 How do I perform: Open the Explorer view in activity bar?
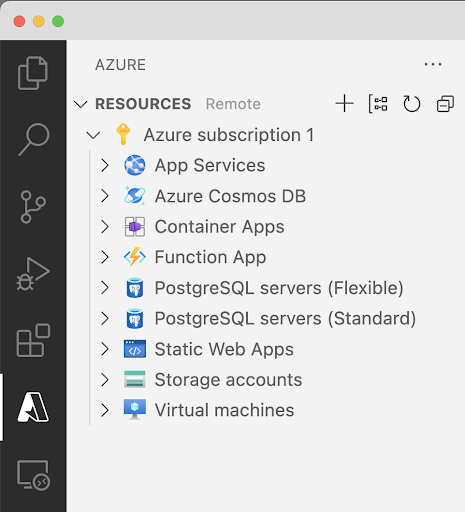[x=33, y=73]
